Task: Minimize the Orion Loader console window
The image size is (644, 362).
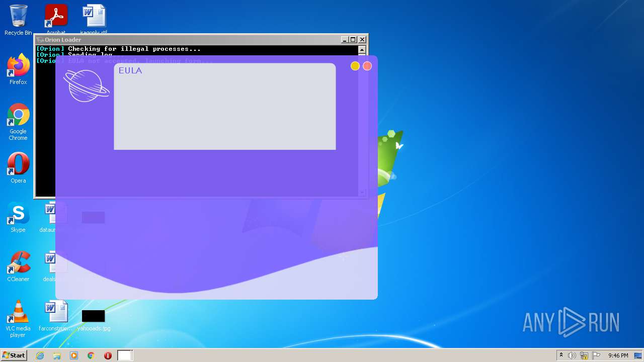Action: pos(345,39)
